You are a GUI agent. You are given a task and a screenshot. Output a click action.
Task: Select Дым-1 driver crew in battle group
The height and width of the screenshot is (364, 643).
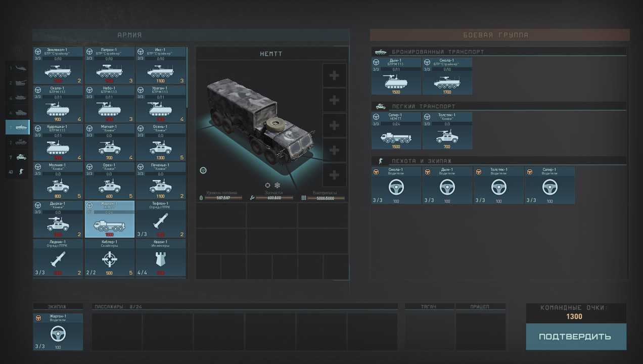(x=447, y=186)
